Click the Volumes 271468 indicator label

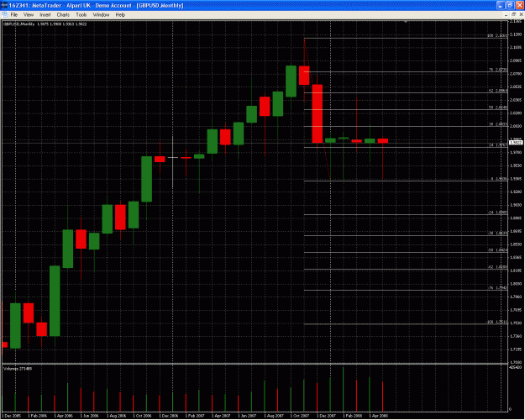(x=18, y=369)
